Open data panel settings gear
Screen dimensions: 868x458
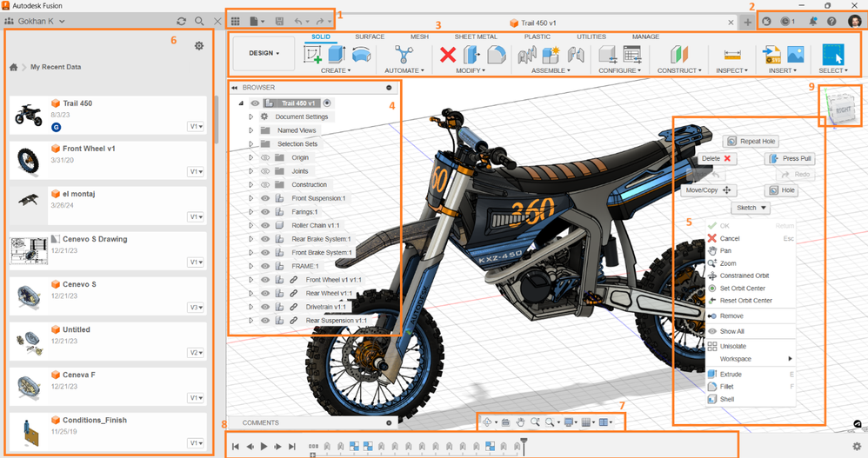pos(199,46)
